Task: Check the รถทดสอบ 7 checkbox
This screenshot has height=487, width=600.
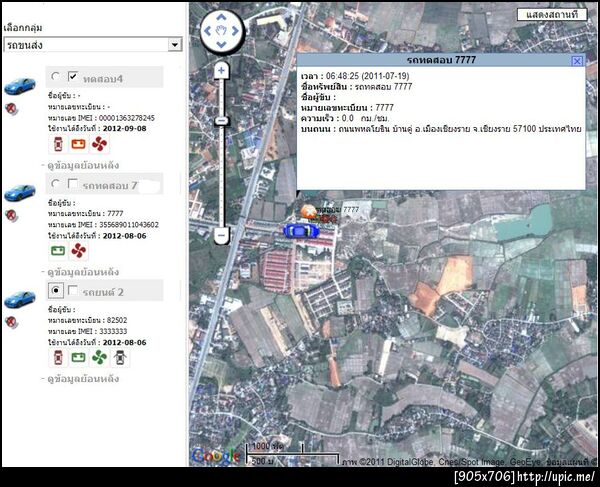Action: [73, 183]
